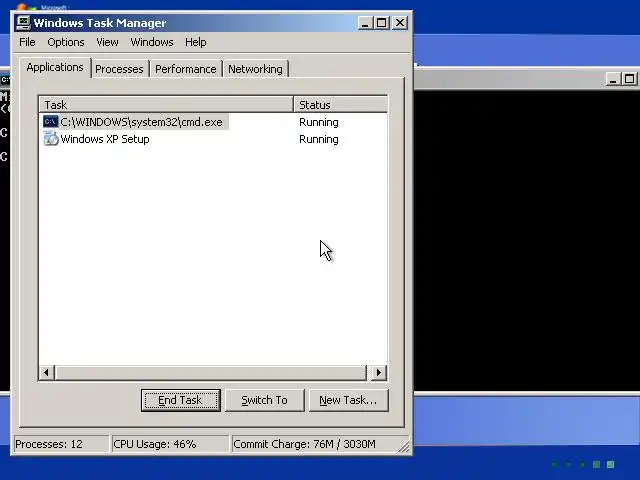
Task: Close the Windows Task Manager window
Action: tap(400, 23)
